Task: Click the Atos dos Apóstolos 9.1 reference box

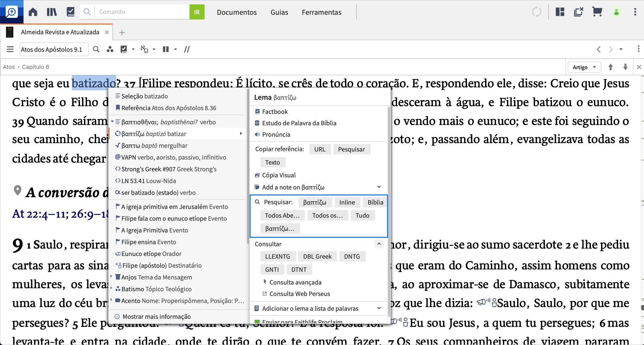Action: [x=54, y=49]
